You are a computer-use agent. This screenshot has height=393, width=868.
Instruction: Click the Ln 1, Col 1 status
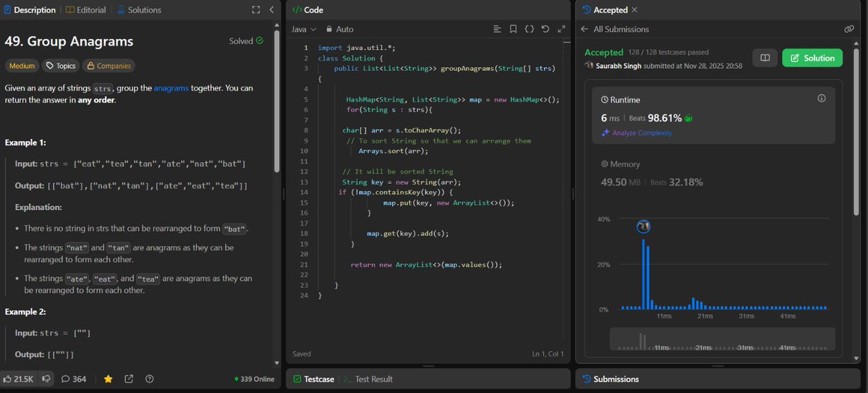pyautogui.click(x=548, y=354)
